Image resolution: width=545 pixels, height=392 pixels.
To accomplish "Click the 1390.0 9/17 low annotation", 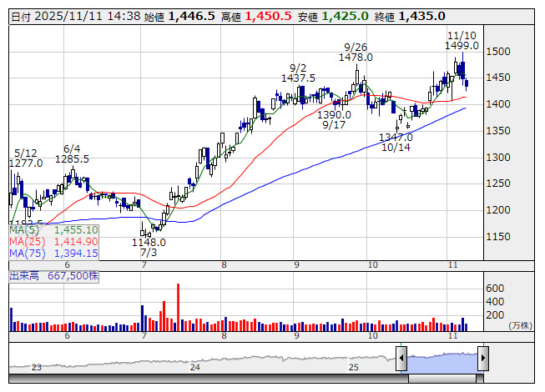I will pyautogui.click(x=334, y=119).
